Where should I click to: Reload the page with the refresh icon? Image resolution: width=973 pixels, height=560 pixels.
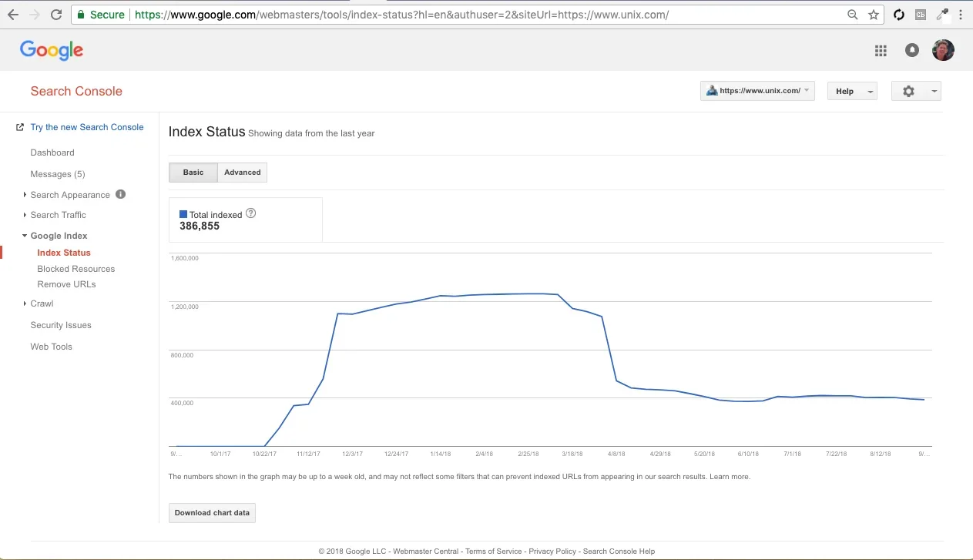click(x=56, y=15)
